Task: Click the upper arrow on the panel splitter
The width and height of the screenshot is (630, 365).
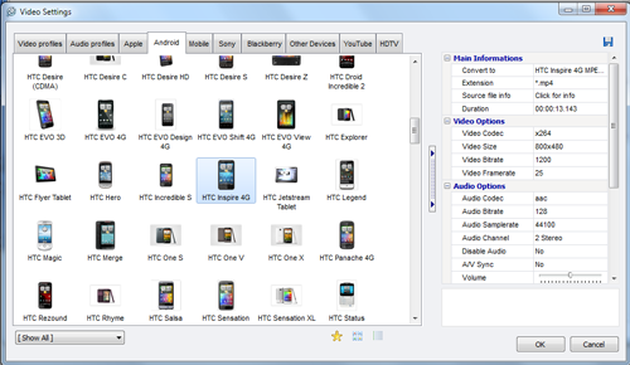Action: [x=432, y=153]
